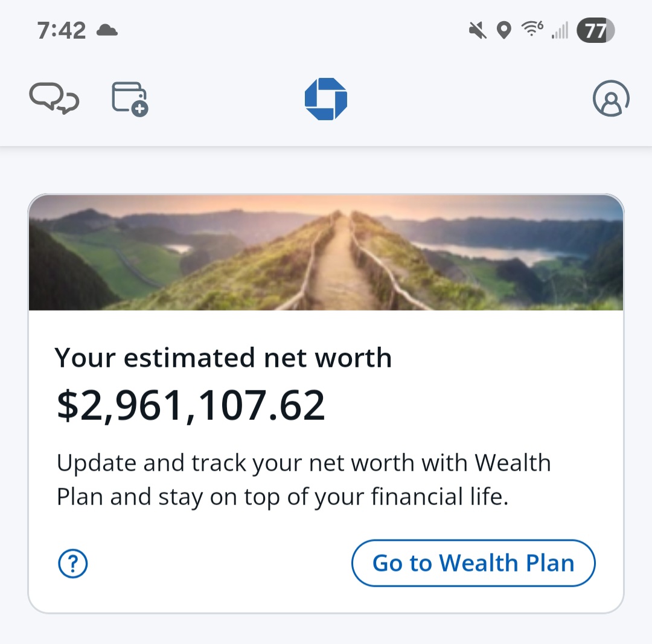This screenshot has width=652, height=644.
Task: Tap the question mark help icon
Action: tap(73, 564)
